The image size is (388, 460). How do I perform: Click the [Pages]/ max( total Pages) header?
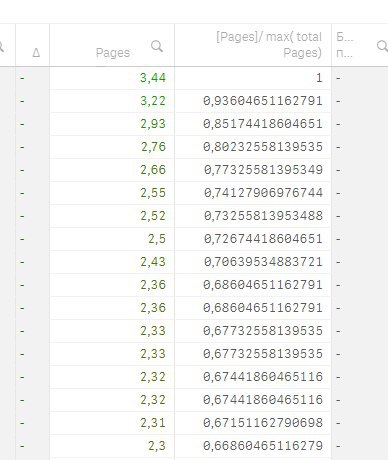(x=269, y=45)
